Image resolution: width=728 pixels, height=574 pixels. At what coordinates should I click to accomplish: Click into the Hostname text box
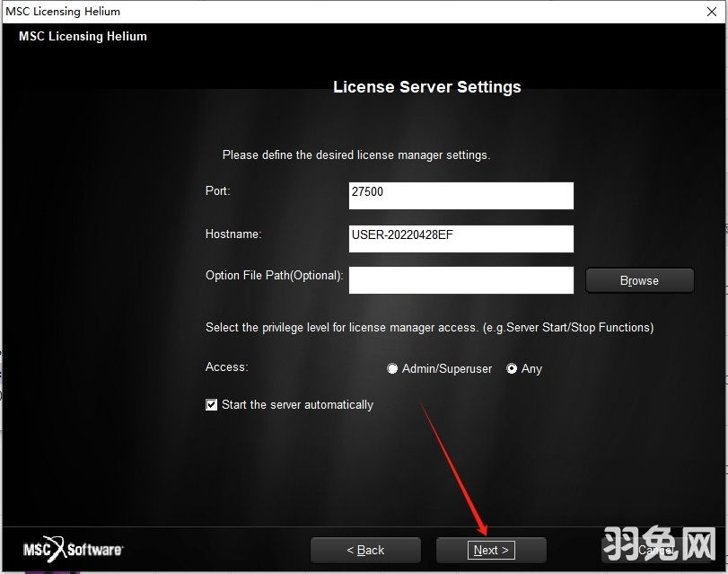coord(460,238)
